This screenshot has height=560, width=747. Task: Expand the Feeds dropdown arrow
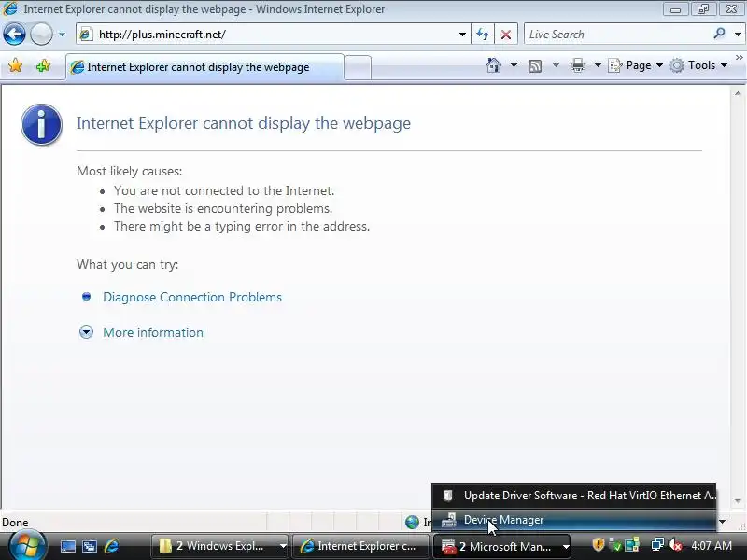click(556, 65)
